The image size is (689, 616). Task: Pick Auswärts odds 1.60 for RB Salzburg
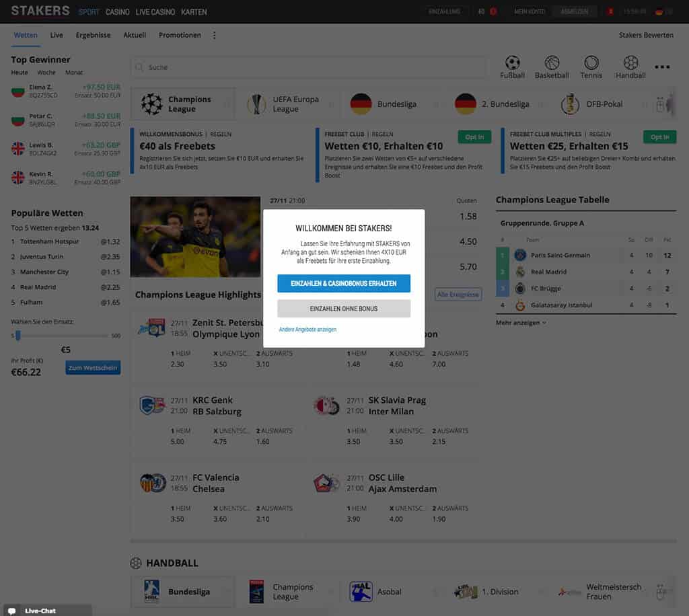263,442
